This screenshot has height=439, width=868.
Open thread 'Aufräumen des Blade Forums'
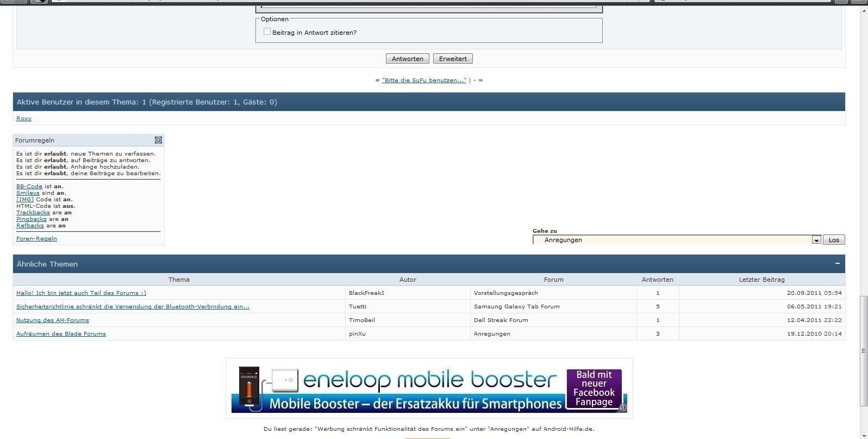61,334
